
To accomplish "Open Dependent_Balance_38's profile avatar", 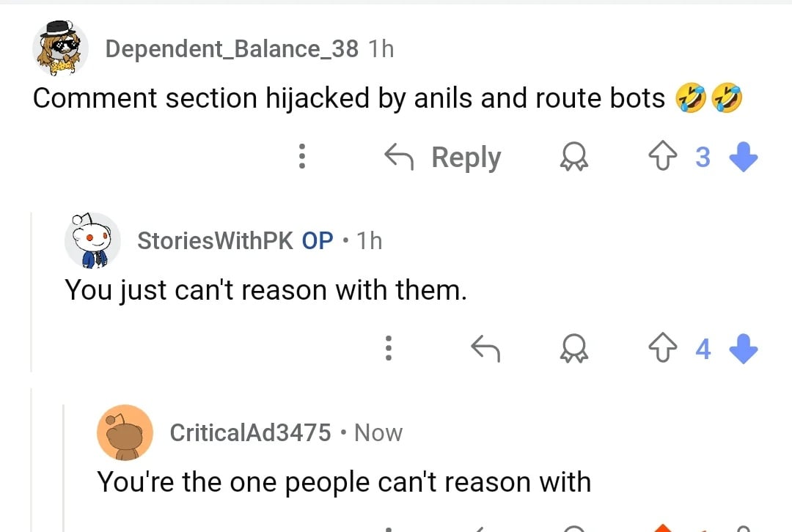I will click(x=61, y=48).
